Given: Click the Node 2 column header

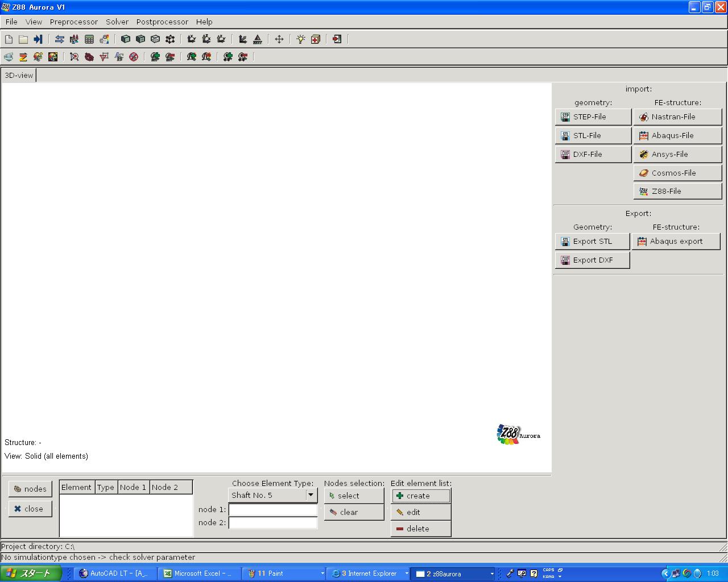Looking at the screenshot, I should pos(171,487).
